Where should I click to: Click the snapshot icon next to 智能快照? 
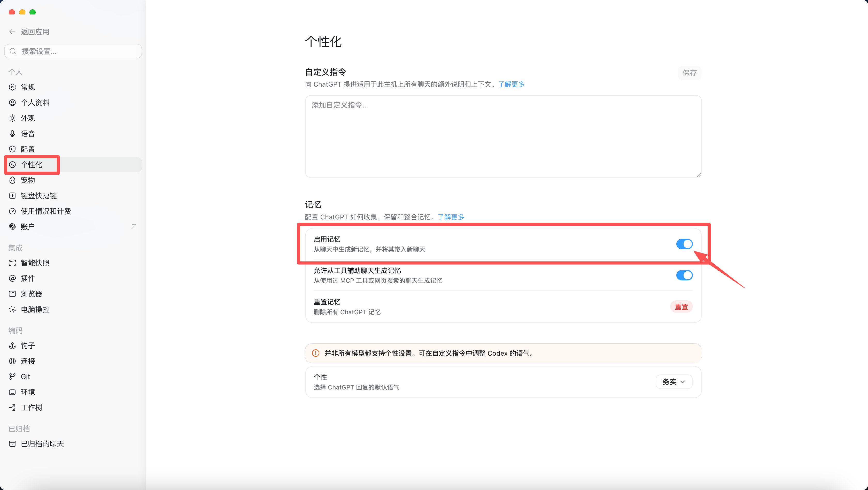pos(12,263)
